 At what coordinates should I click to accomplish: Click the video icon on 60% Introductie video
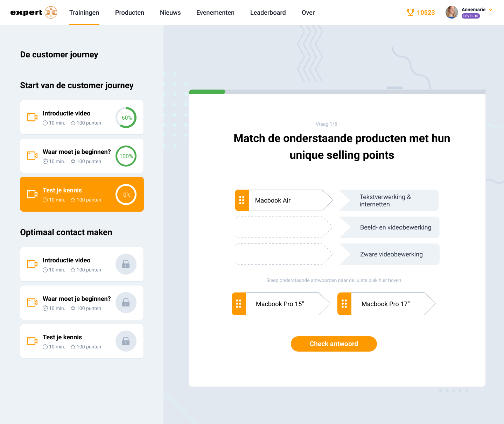[32, 117]
